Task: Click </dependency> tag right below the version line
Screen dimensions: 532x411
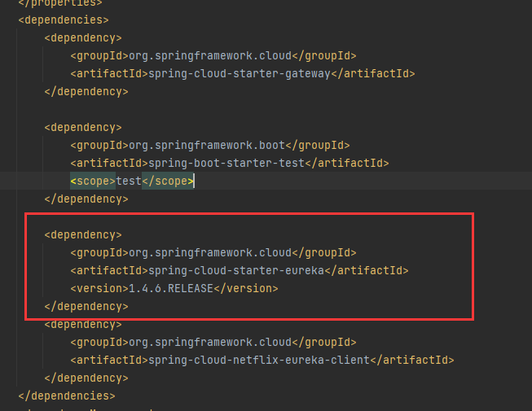Action: click(86, 307)
